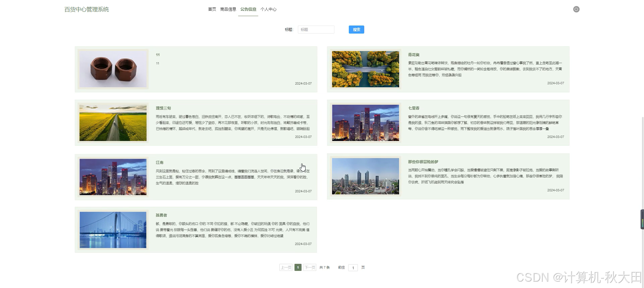The height and width of the screenshot is (288, 644).
Task: Click the 七里香 announcement description text
Action: click(x=485, y=123)
